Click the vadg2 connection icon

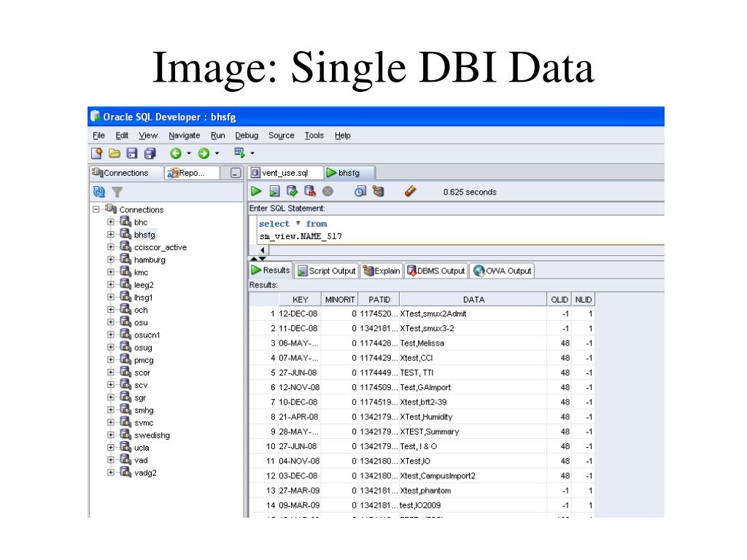125,472
